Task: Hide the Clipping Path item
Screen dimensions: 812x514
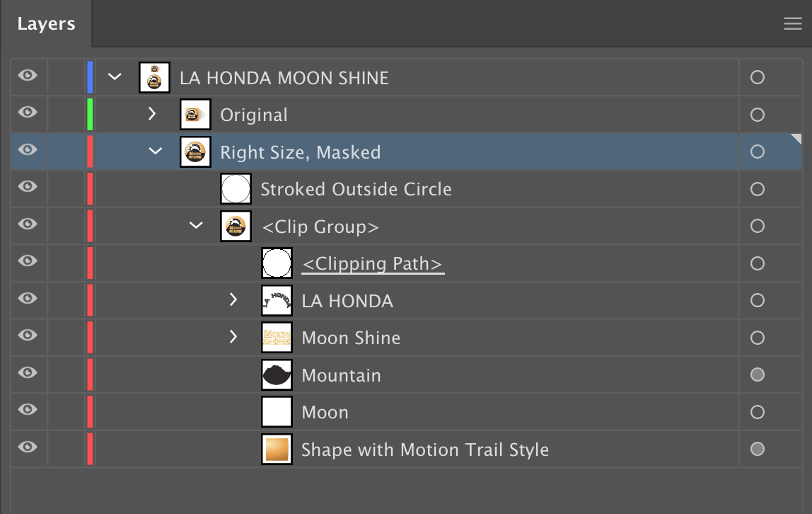Action: click(28, 261)
